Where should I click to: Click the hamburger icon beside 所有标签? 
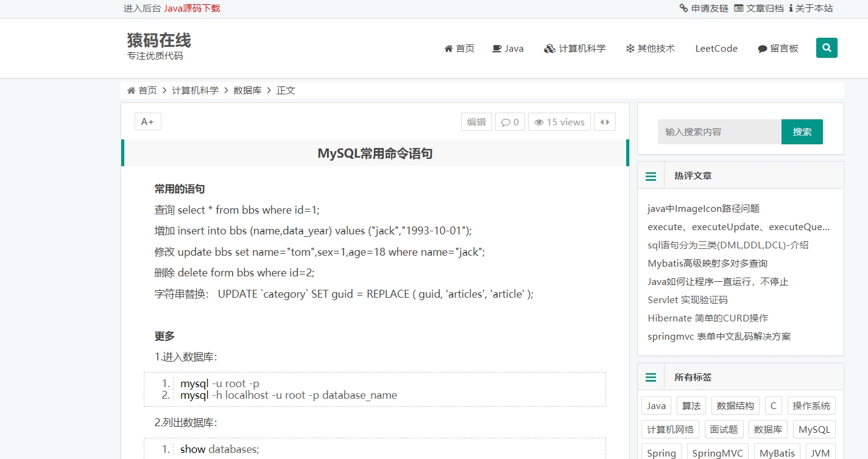(x=651, y=377)
